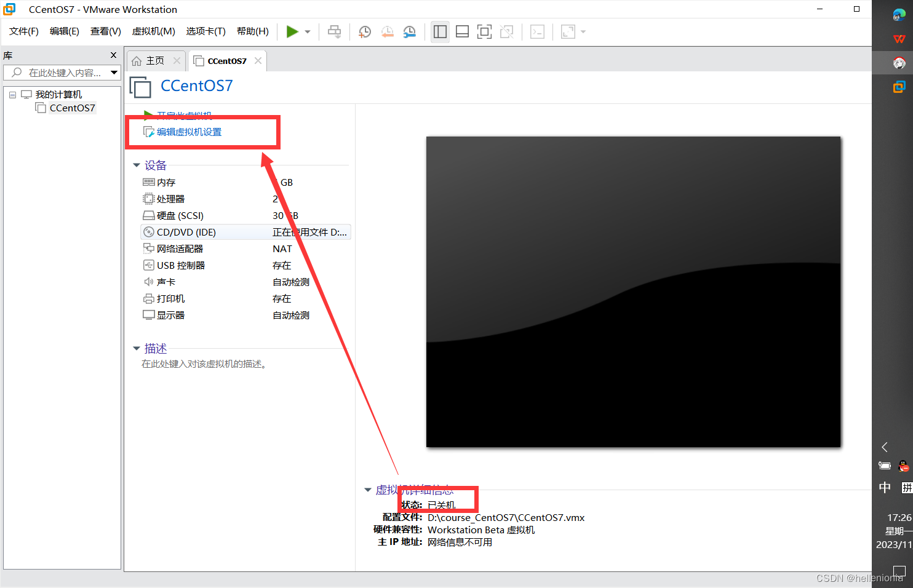Click the Workstation Beta 虚拟机 compatibility text
The width and height of the screenshot is (913, 588).
click(481, 530)
